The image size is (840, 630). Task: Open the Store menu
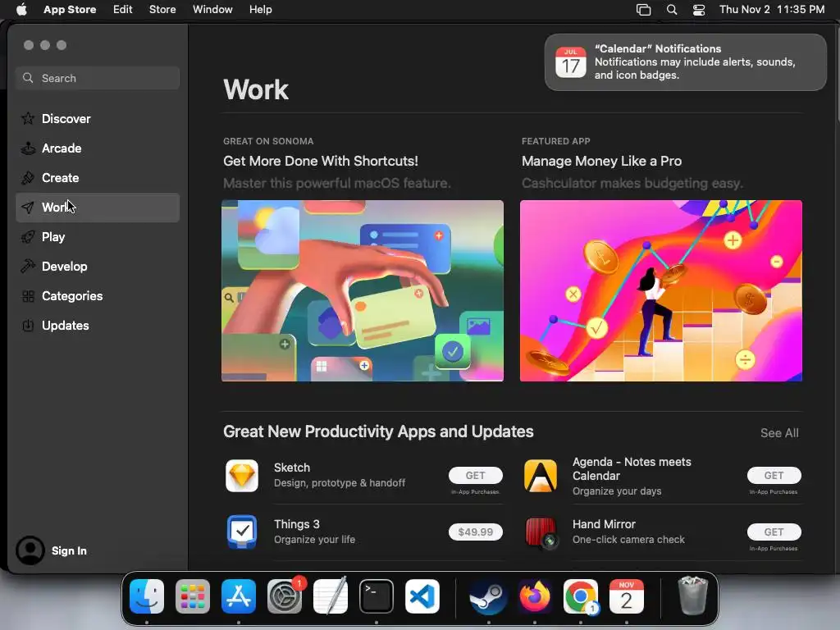[162, 10]
